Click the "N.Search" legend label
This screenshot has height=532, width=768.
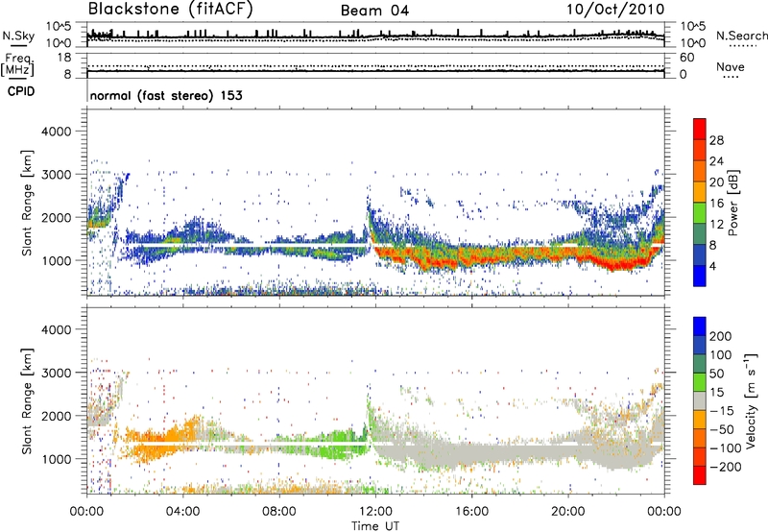[x=742, y=36]
